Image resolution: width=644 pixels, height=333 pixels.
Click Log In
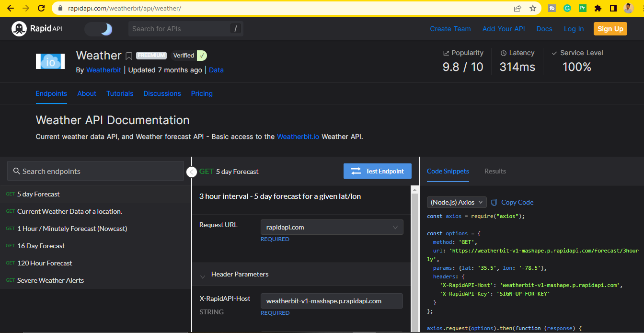click(574, 29)
